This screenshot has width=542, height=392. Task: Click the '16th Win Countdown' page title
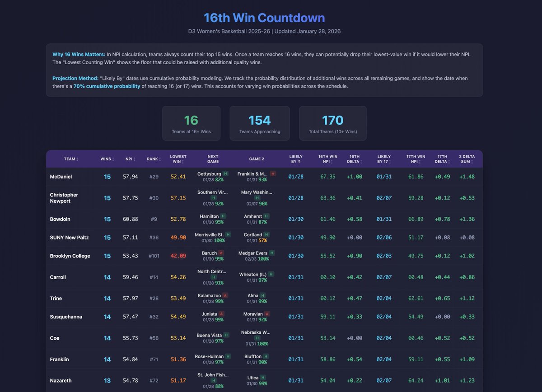[264, 18]
